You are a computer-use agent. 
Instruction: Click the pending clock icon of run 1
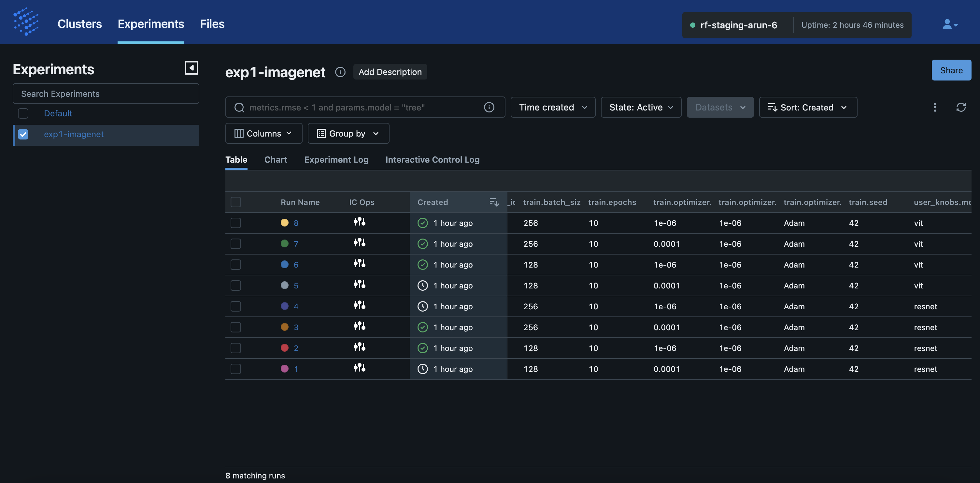coord(423,369)
